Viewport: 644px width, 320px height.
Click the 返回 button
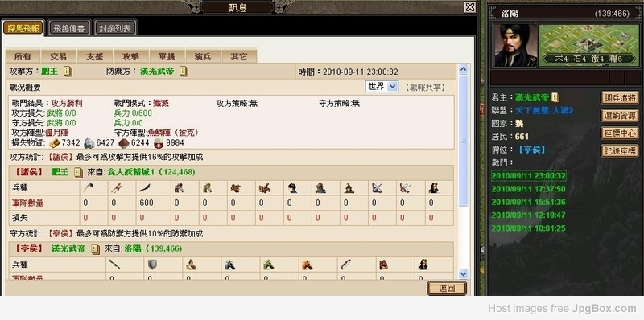(x=447, y=288)
